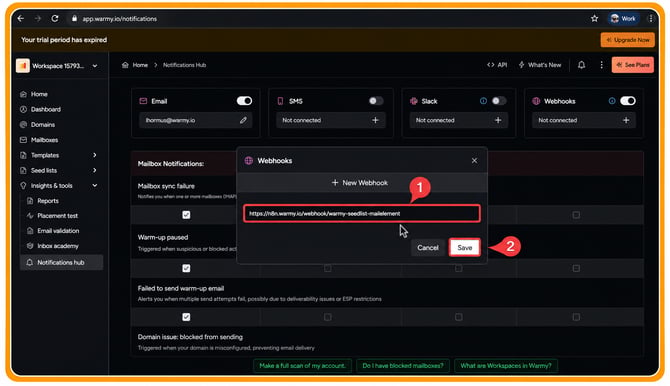Viewport: 670px width, 386px height.
Task: Check Slack for Failed to send warm-up email
Action: pos(458,317)
